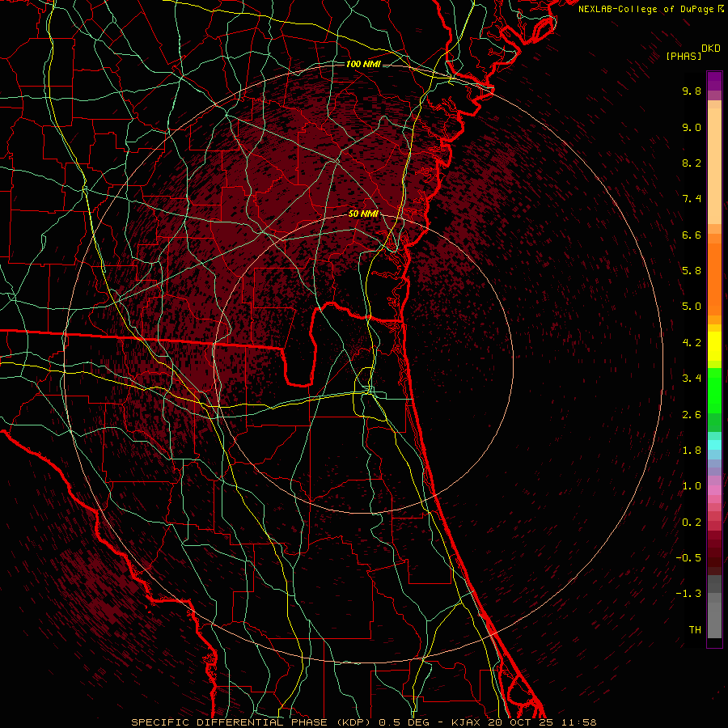Click the 0.5 DEG elevation text

[403, 722]
